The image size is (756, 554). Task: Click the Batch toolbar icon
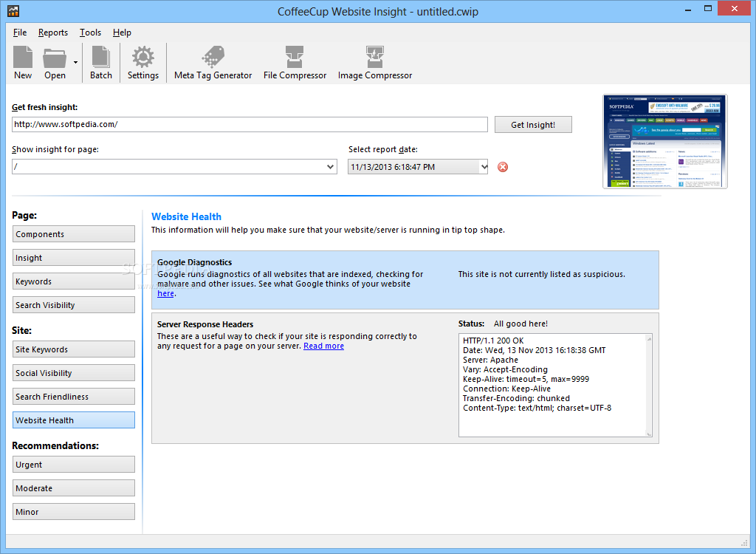click(100, 57)
